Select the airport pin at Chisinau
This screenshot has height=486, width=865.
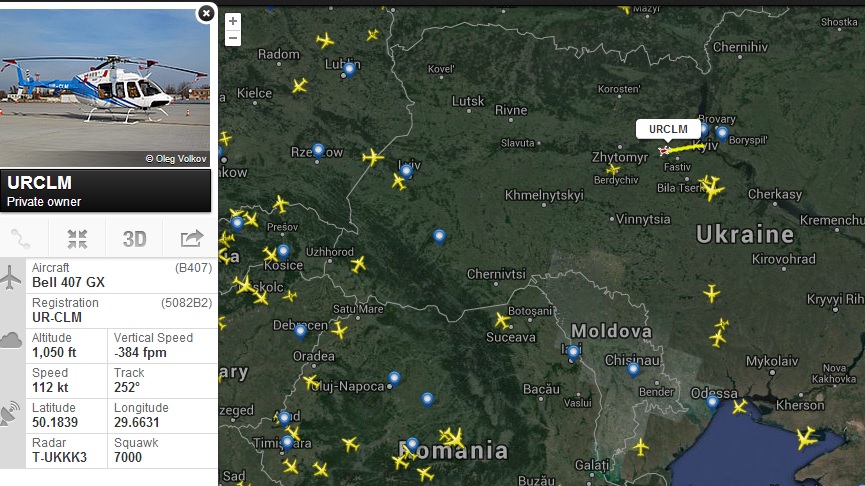(x=633, y=369)
